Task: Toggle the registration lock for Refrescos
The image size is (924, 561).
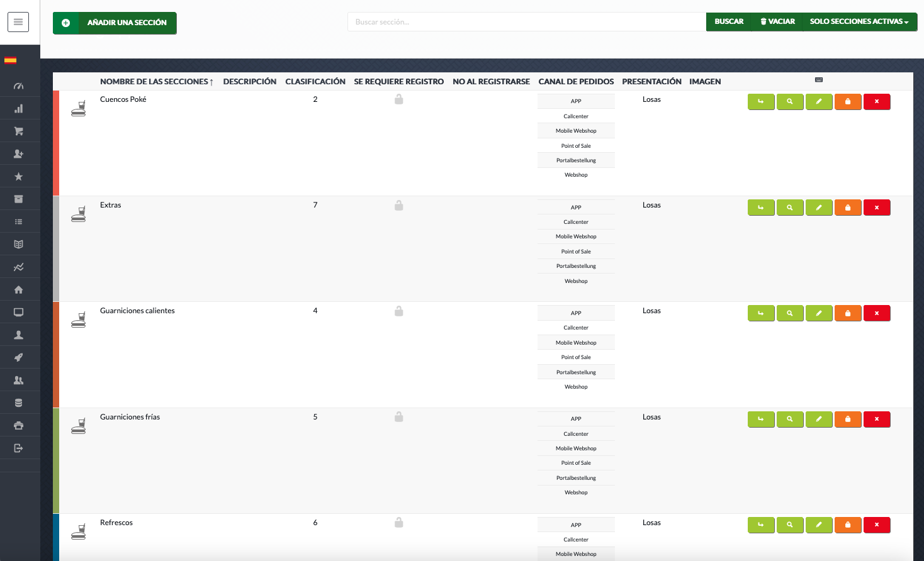Action: (399, 522)
